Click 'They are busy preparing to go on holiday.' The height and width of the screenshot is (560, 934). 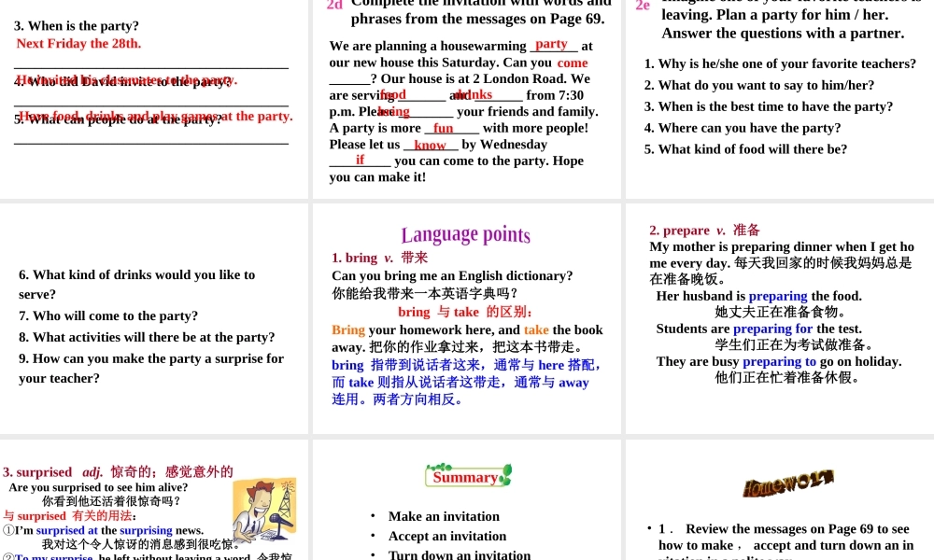pyautogui.click(x=779, y=362)
